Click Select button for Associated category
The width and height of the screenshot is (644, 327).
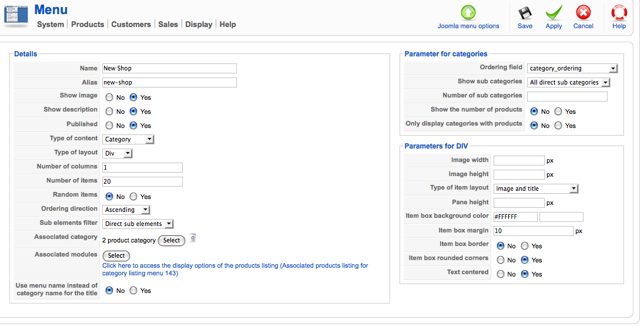(x=171, y=241)
